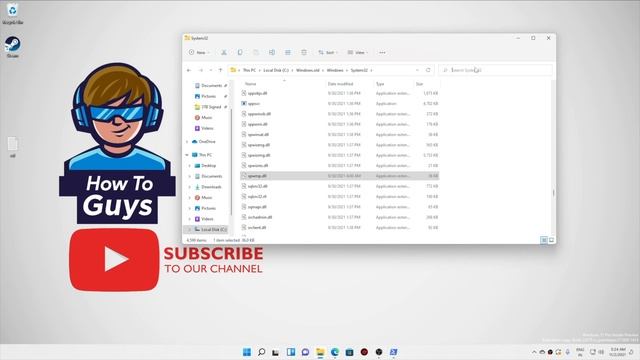Open taskbar Search magnifier
Viewport: 640px width, 360px height.
pos(262,352)
